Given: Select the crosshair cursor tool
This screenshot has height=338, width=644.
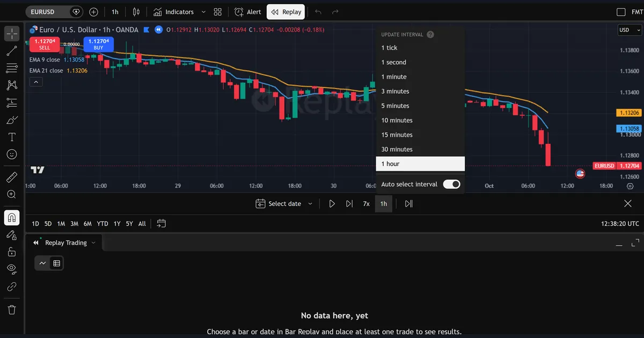Looking at the screenshot, I should tap(12, 33).
